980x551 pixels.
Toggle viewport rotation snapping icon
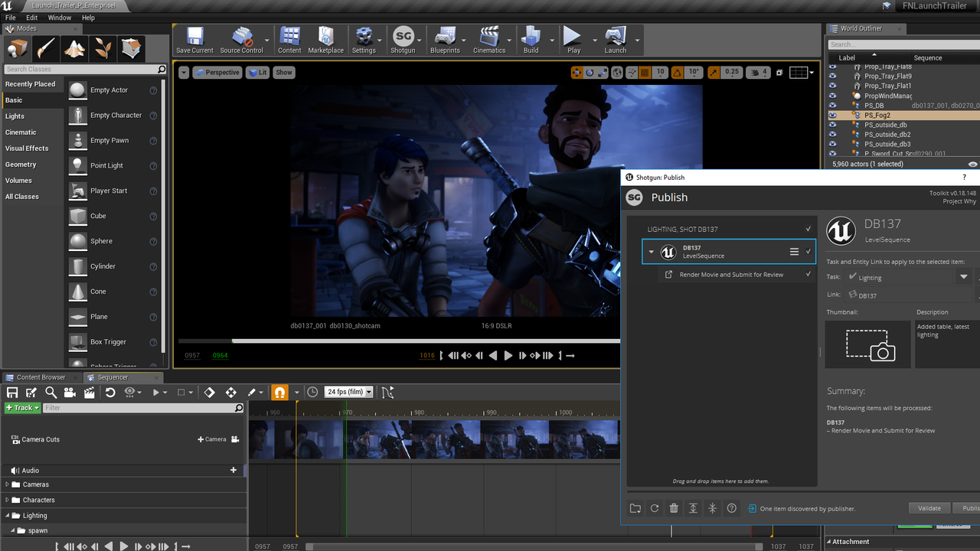[677, 72]
